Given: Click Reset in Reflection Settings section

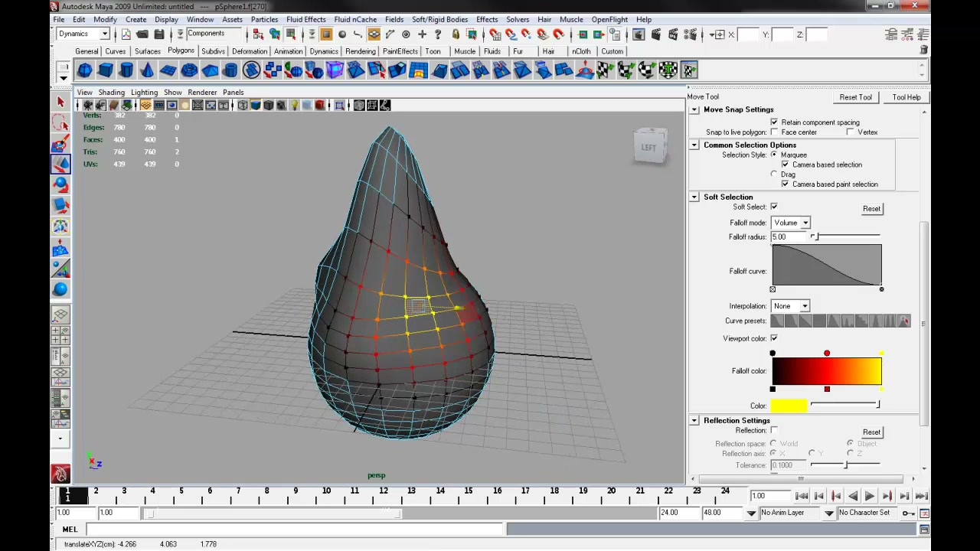Looking at the screenshot, I should (871, 432).
